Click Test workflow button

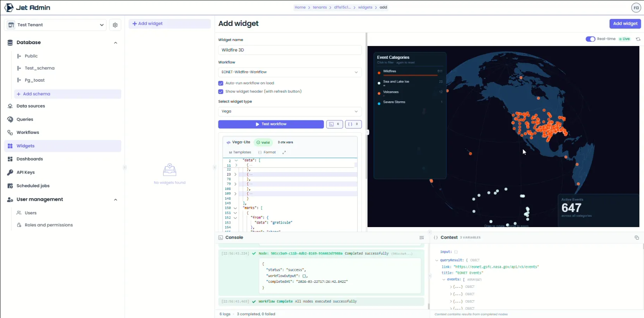(271, 124)
